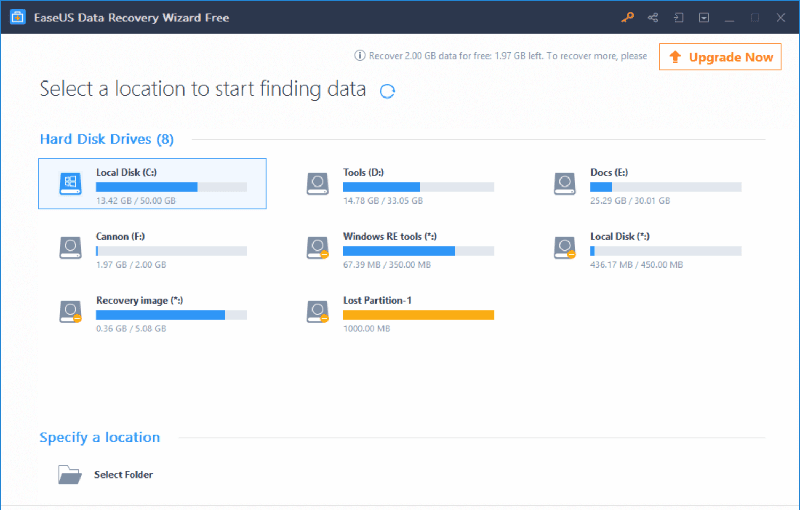Click the refresh drives icon

pyautogui.click(x=388, y=91)
